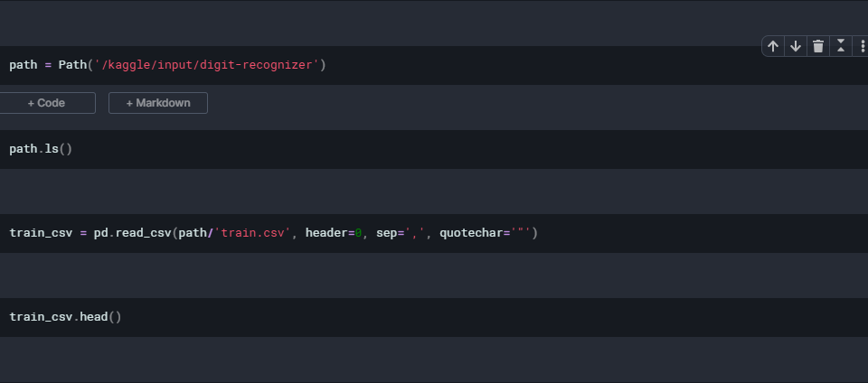
Task: Insert a cell using + Markdown
Action: click(x=158, y=103)
